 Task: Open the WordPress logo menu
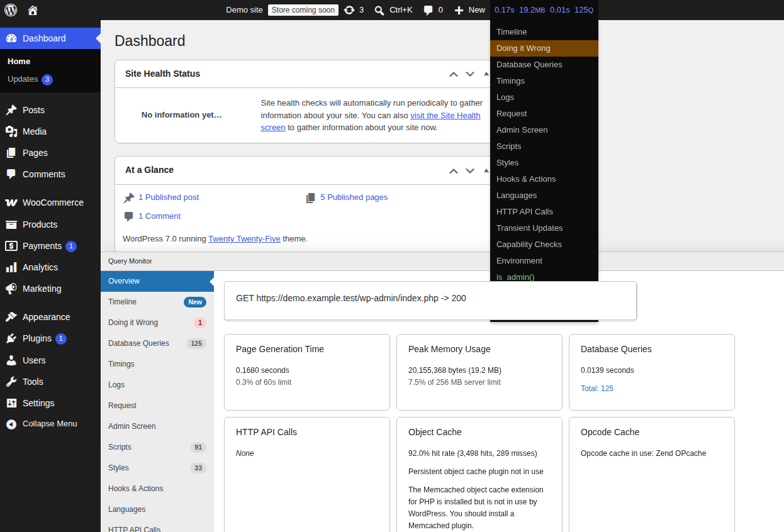pos(11,9)
